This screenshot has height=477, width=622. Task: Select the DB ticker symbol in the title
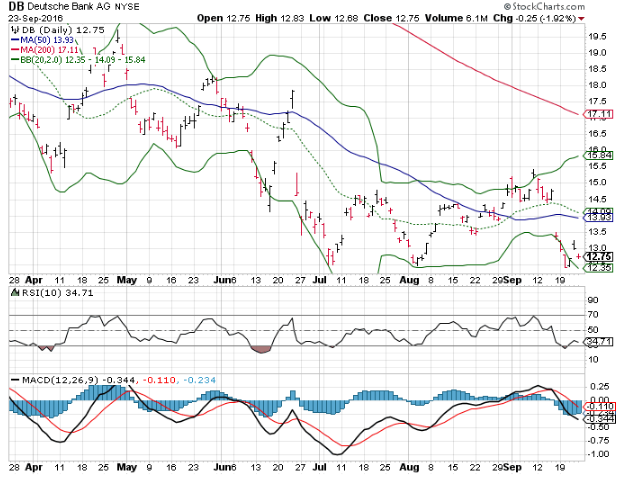click(x=16, y=6)
